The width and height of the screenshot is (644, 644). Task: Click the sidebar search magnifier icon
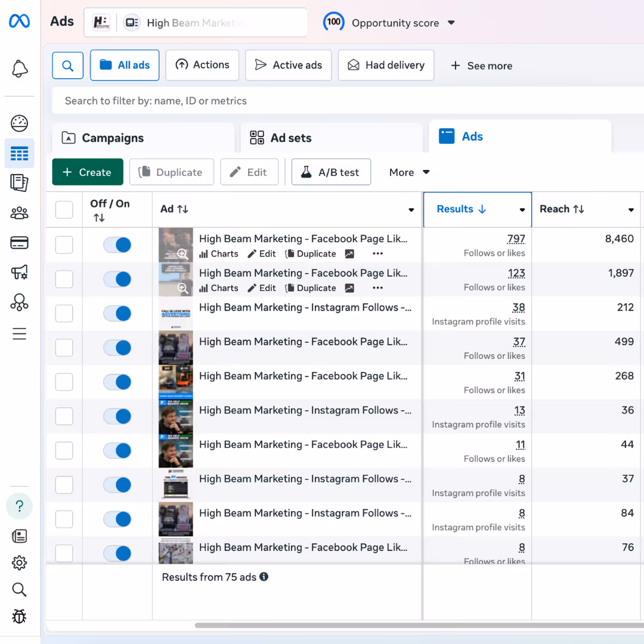pyautogui.click(x=19, y=589)
